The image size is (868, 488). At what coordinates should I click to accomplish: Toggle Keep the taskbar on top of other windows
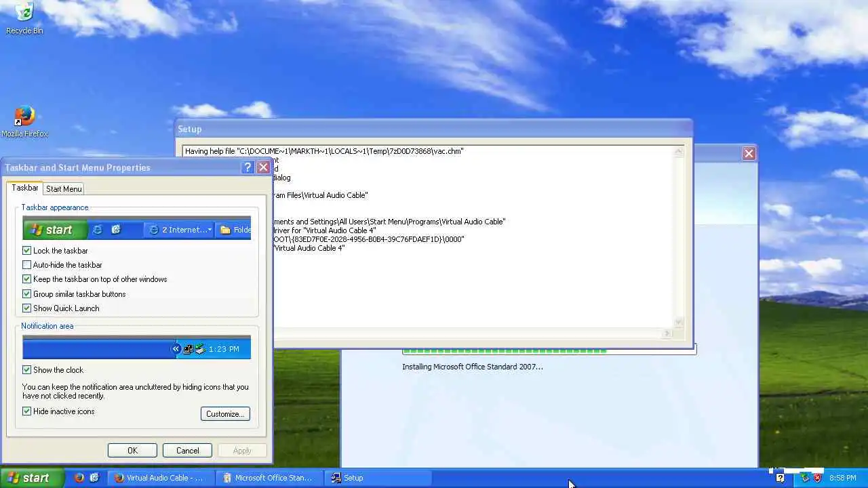(27, 279)
